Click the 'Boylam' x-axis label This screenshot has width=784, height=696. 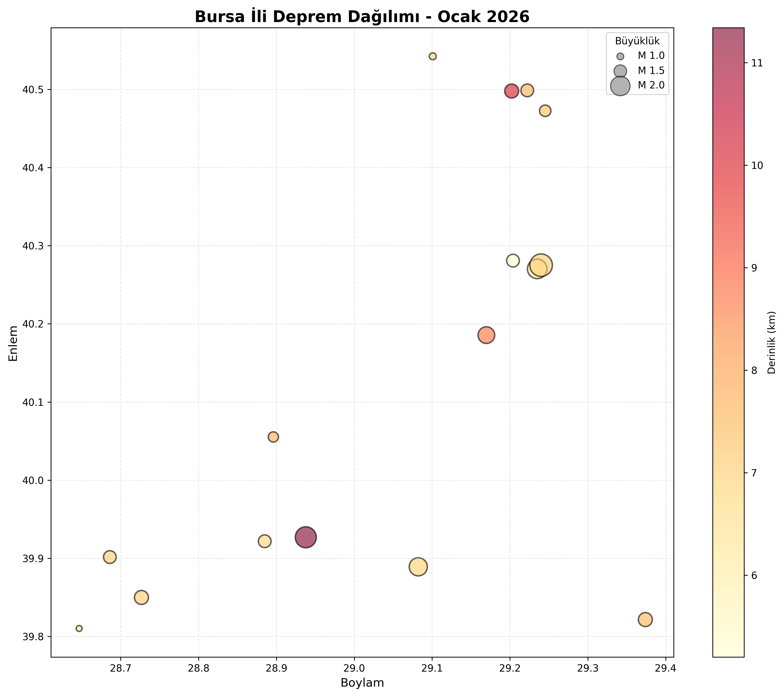point(362,683)
